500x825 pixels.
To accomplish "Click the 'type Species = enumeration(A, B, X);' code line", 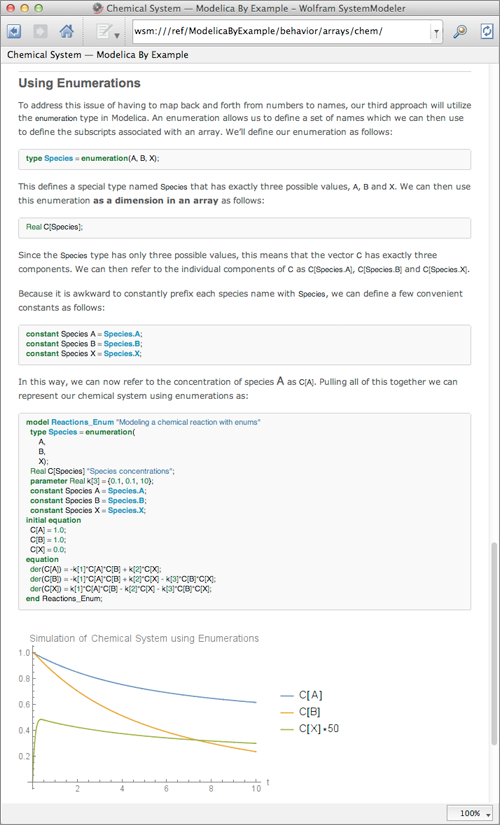I will [93, 158].
